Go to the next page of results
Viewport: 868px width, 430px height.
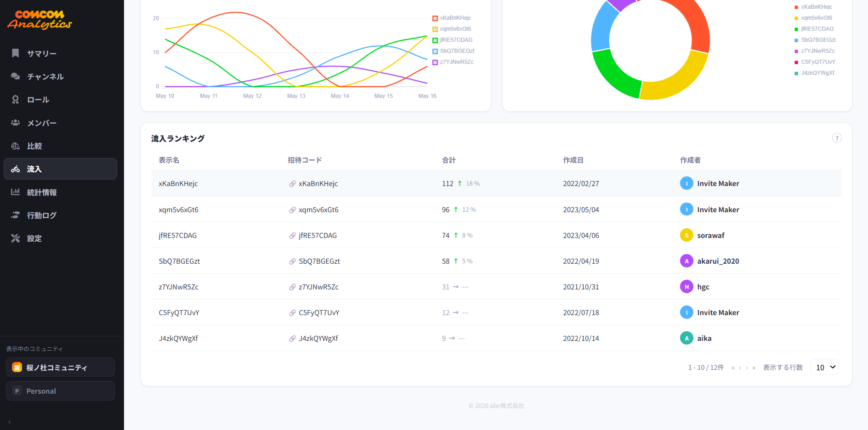point(747,368)
